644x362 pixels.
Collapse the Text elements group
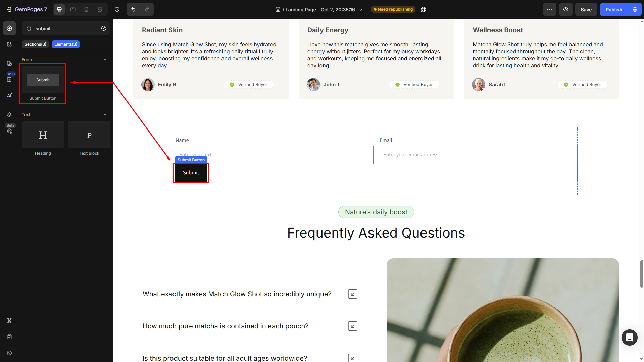pyautogui.click(x=105, y=115)
